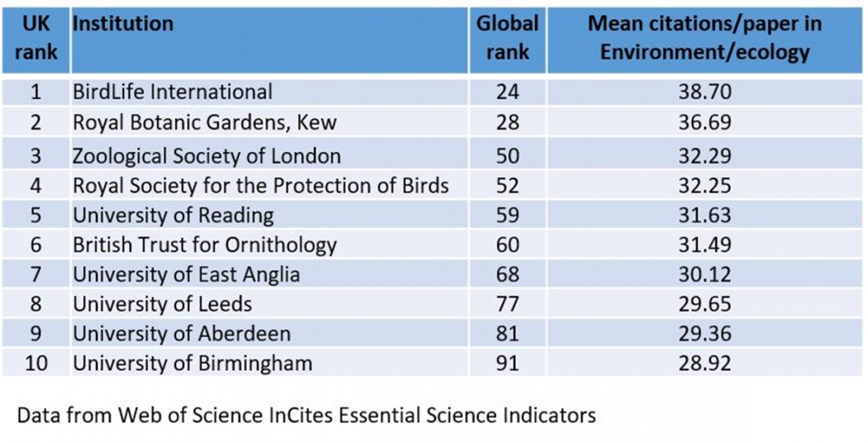Click University of Birmingham entry

[x=193, y=363]
